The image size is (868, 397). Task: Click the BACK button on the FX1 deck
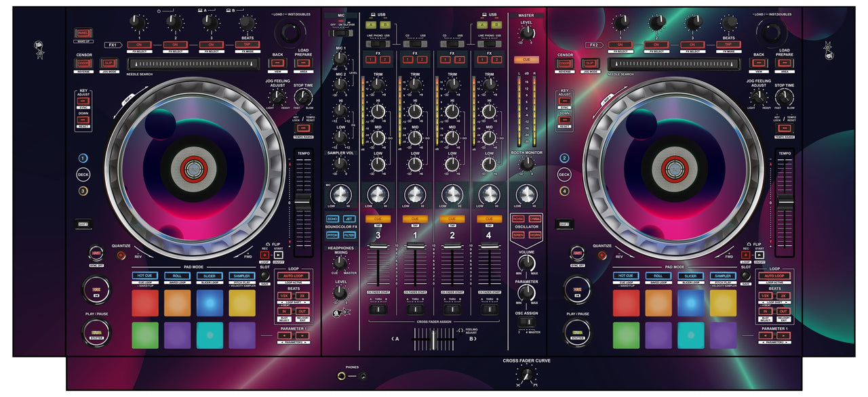(278, 63)
